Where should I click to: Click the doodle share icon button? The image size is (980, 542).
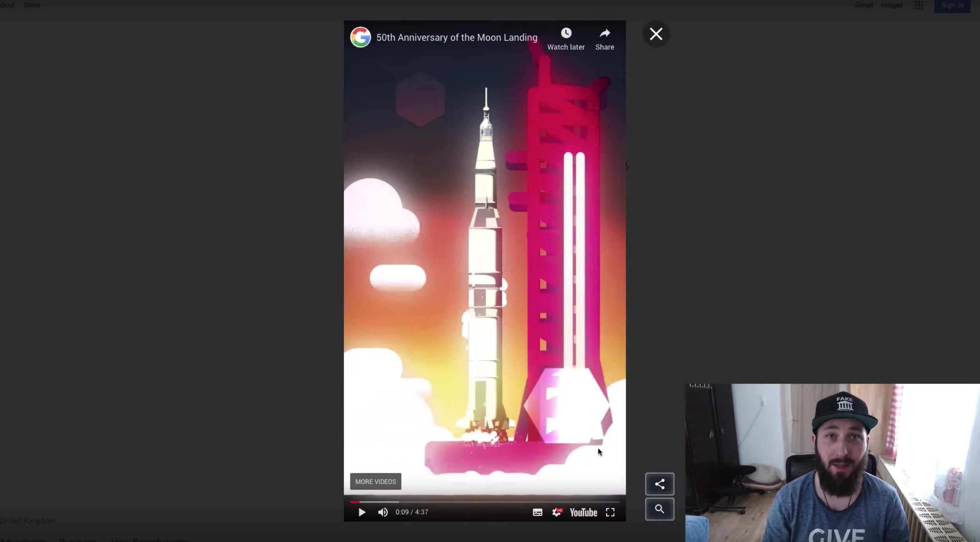[x=659, y=484]
